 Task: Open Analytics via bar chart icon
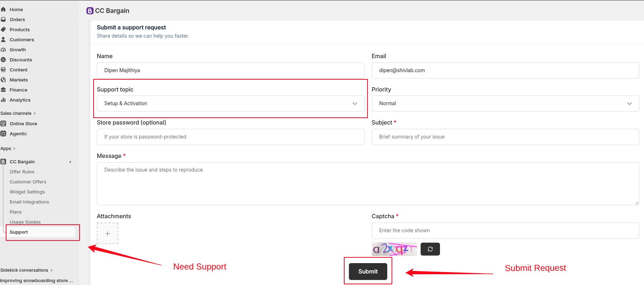click(x=3, y=100)
